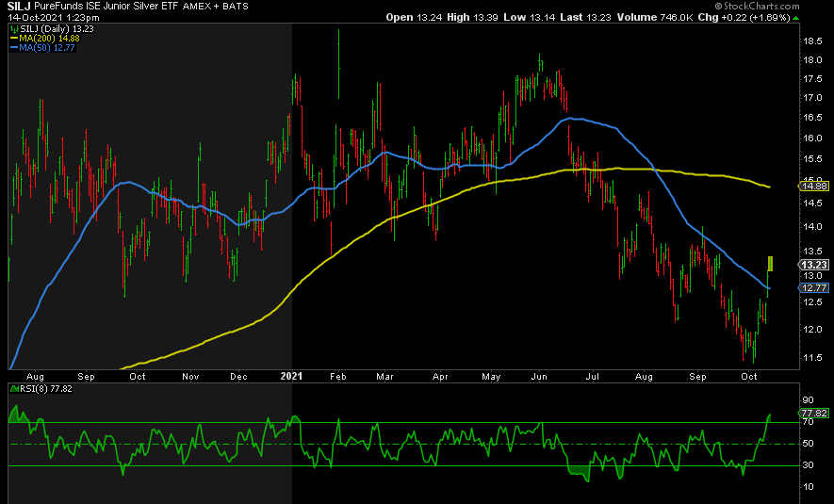This screenshot has height=504, width=834.
Task: Click the 12.5 price axis label
Action: [x=812, y=302]
